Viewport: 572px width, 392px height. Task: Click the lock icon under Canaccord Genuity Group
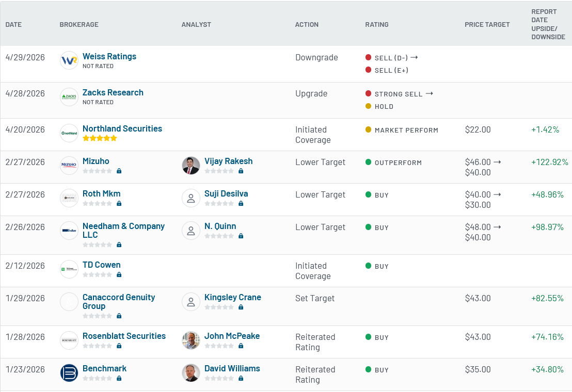coord(119,316)
